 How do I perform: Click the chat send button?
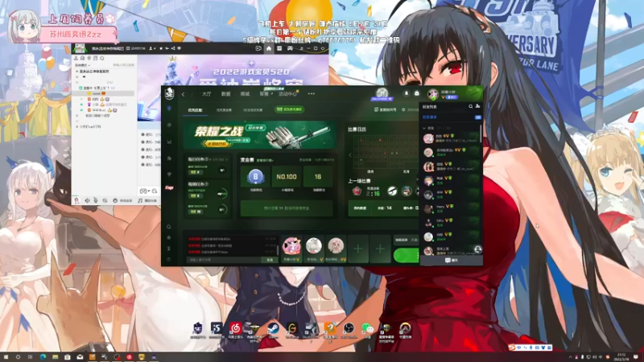[x=270, y=259]
